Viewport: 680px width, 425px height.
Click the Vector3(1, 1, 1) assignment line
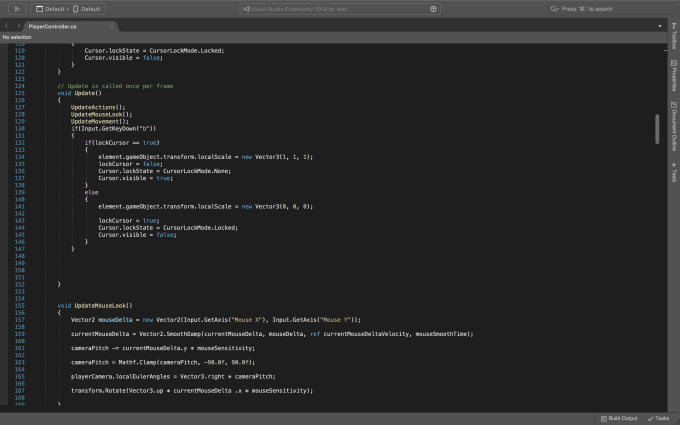(x=206, y=157)
